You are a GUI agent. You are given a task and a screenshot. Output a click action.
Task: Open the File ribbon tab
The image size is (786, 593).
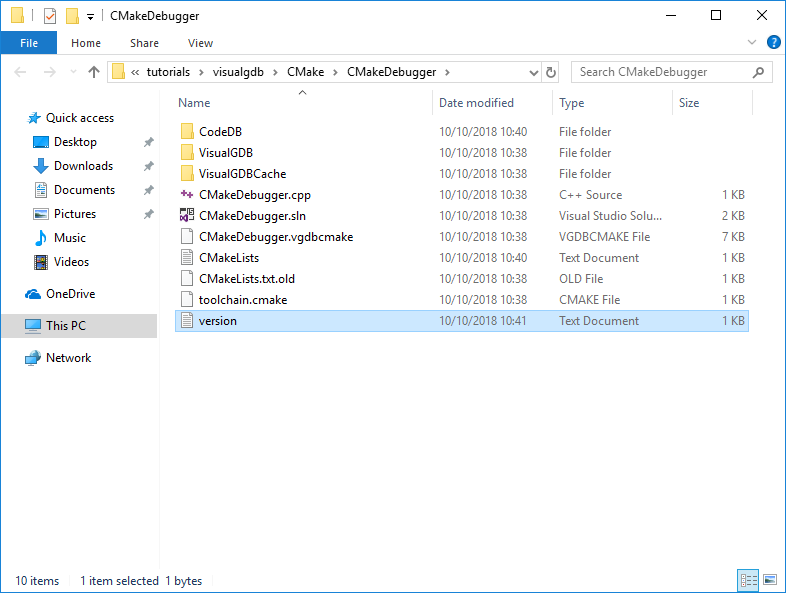pos(29,43)
